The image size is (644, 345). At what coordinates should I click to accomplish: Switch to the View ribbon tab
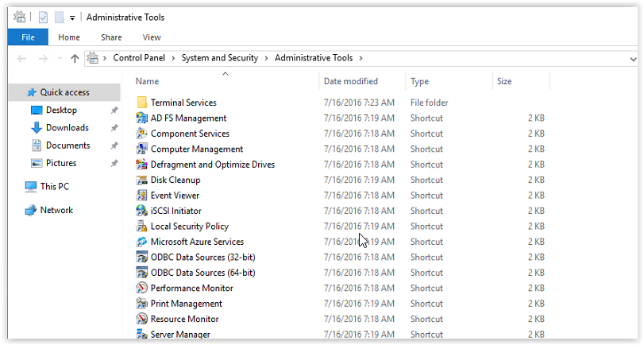152,37
